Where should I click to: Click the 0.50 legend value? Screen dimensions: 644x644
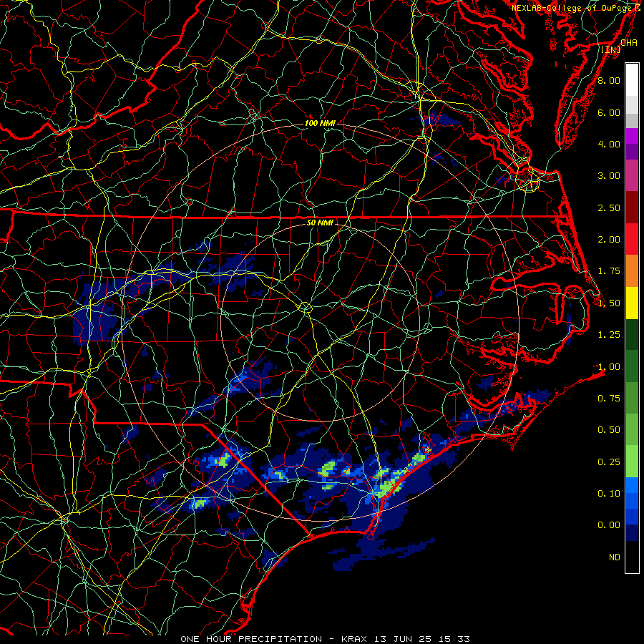pyautogui.click(x=609, y=430)
